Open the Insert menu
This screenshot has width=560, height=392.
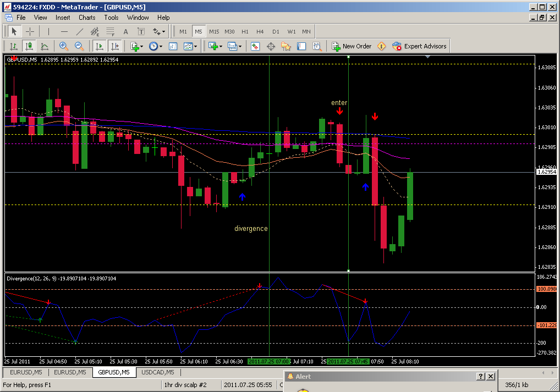coord(63,18)
